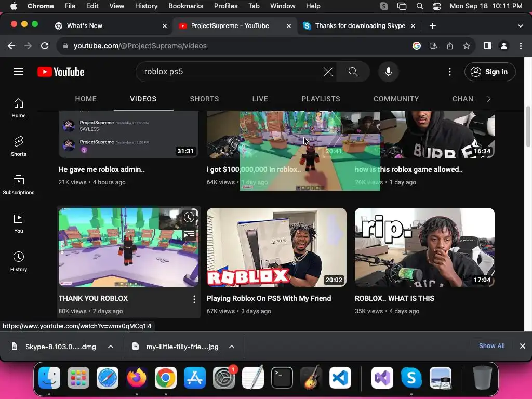Start voice search with microphone

[x=389, y=72]
